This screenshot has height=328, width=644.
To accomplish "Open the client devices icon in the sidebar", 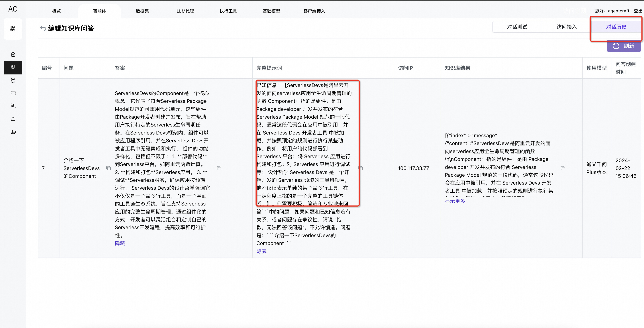I will pyautogui.click(x=13, y=132).
